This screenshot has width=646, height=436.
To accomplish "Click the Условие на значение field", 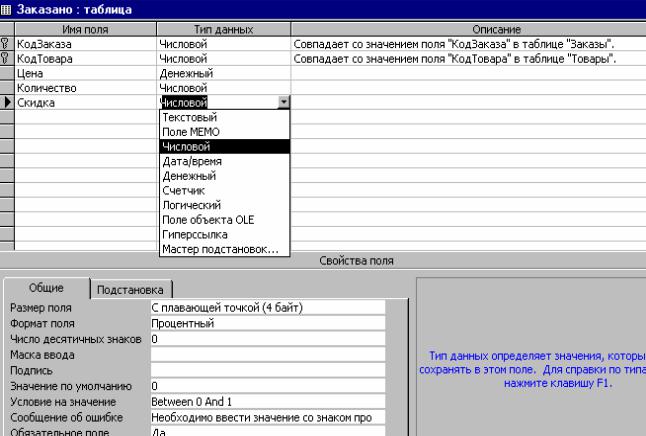I will point(268,401).
